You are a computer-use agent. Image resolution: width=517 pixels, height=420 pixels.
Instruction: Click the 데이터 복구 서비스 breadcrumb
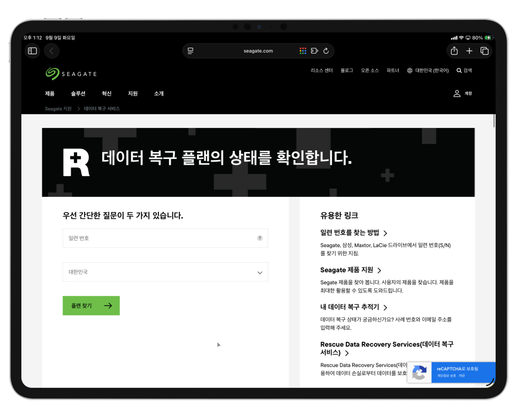coord(102,109)
